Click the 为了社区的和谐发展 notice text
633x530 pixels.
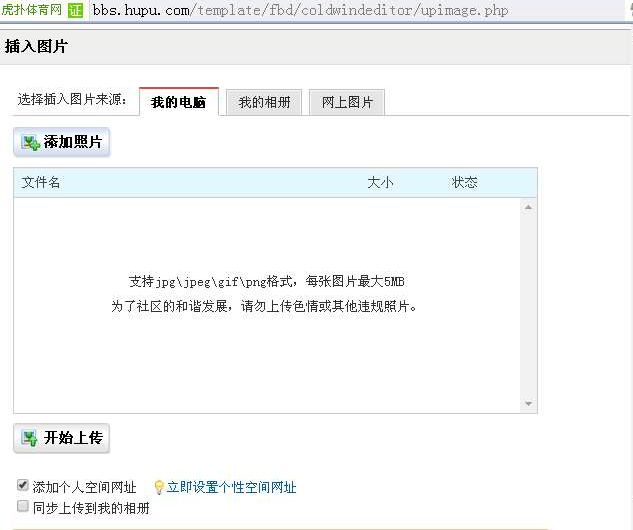[x=264, y=306]
